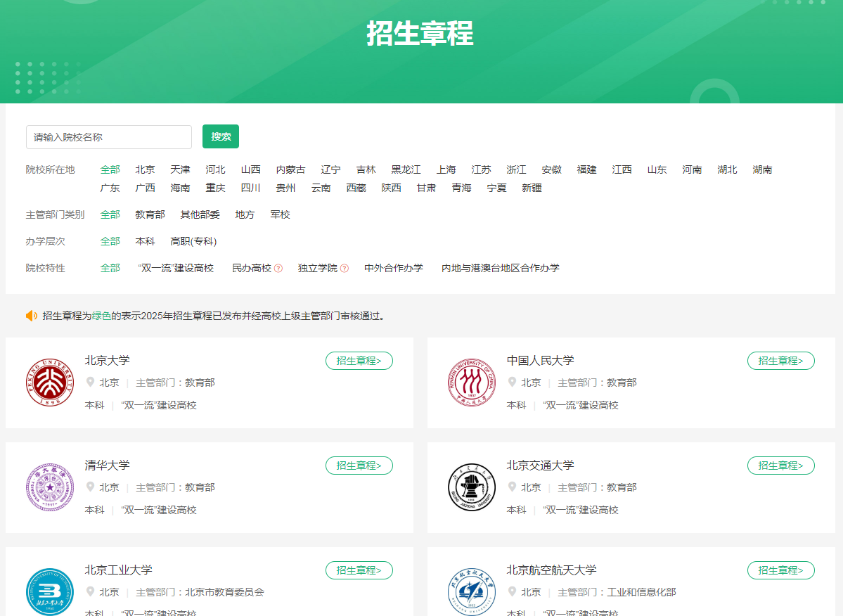The image size is (843, 616).
Task: Open the 中国人民大学 school name link
Action: coord(540,360)
